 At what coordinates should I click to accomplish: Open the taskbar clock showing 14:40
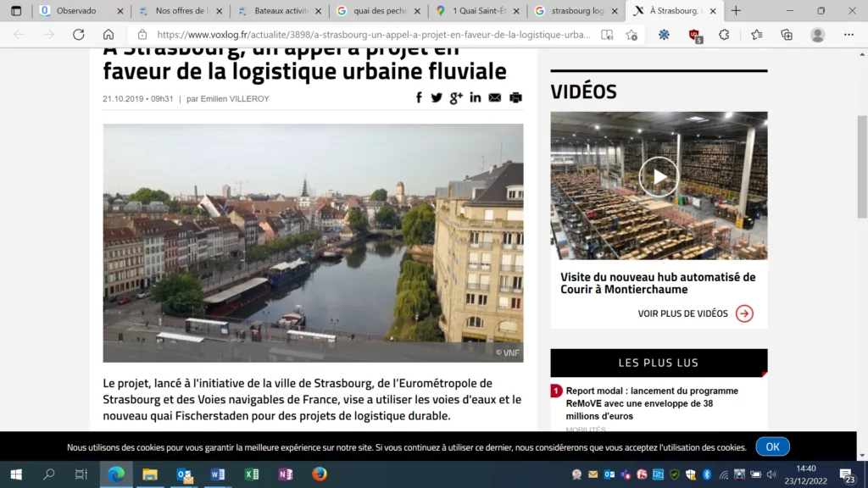coord(805,474)
